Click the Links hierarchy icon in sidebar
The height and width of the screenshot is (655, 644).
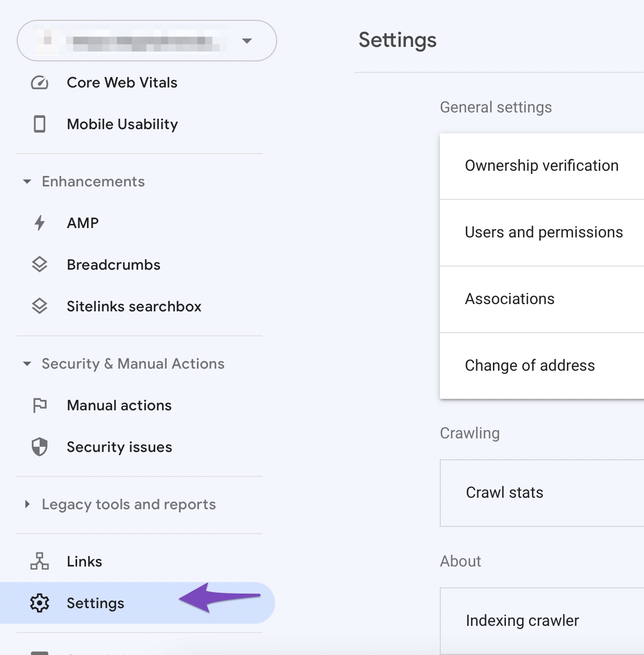[x=39, y=561]
